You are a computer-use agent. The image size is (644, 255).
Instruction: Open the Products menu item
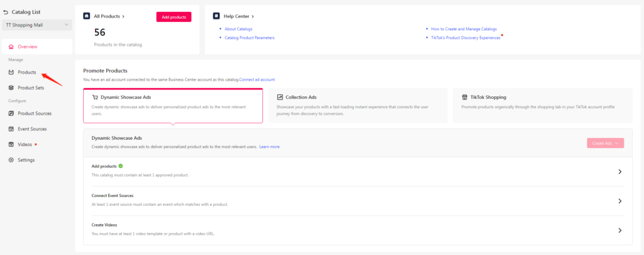click(26, 72)
